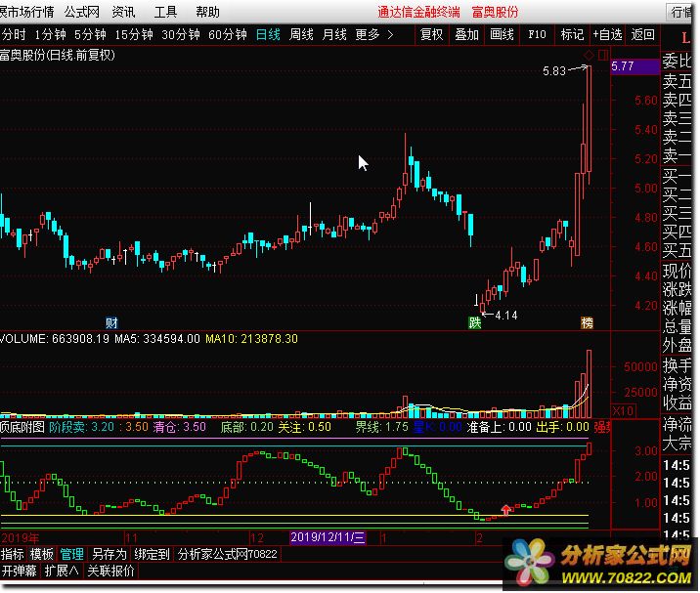
Task: Open the 复权 adjustment options
Action: 431,34
